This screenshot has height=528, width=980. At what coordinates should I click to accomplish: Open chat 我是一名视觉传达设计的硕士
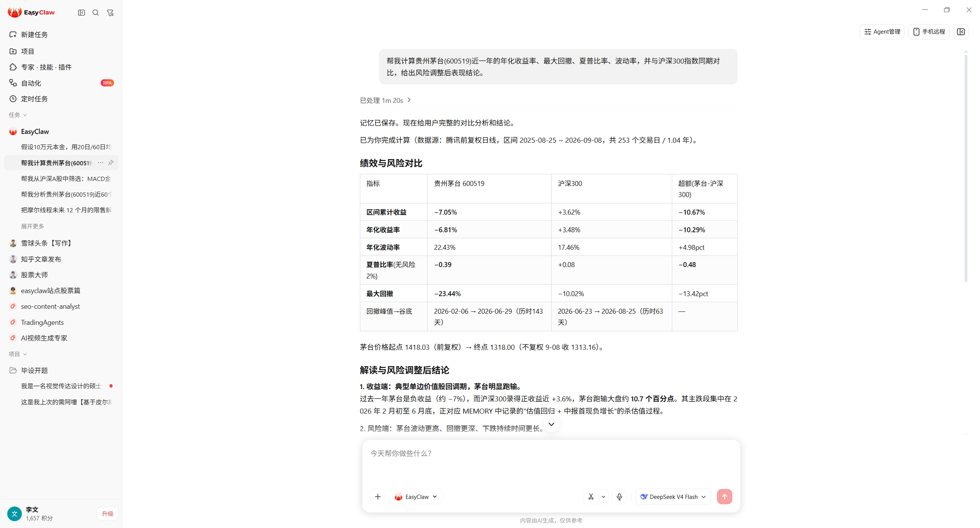coord(61,386)
